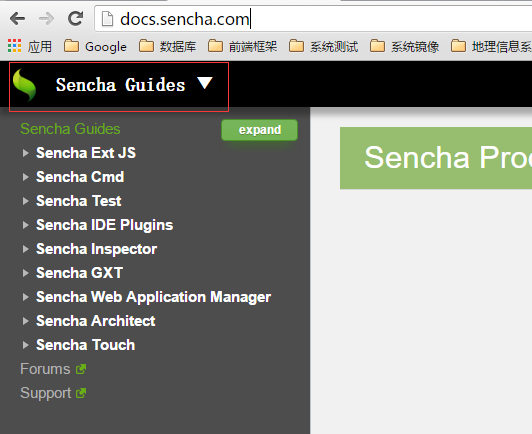
Task: Expand the Sencha Touch tree node
Action: [x=25, y=345]
